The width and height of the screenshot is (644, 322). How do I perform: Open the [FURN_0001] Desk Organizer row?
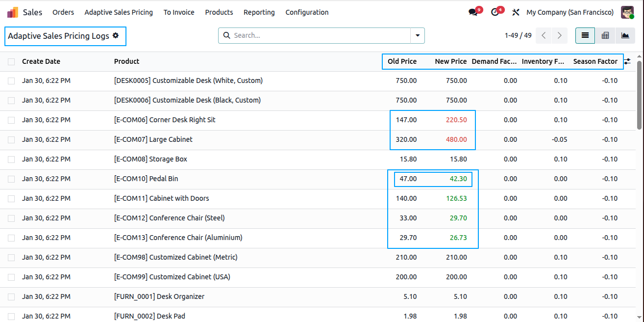click(159, 296)
